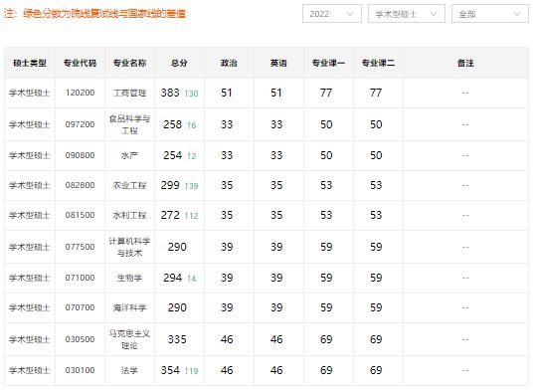The height and width of the screenshot is (392, 536).
Task: Select major code 097200
Action: pyautogui.click(x=80, y=124)
